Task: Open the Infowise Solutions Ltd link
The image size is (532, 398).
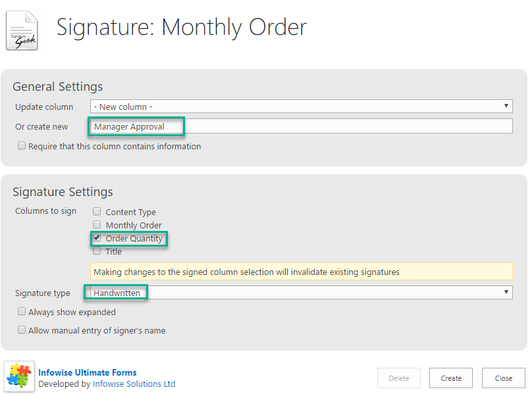Action: [134, 384]
